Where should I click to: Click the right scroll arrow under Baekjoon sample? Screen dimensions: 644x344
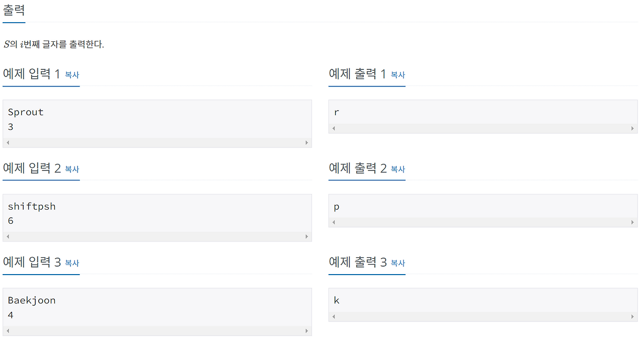[308, 331]
